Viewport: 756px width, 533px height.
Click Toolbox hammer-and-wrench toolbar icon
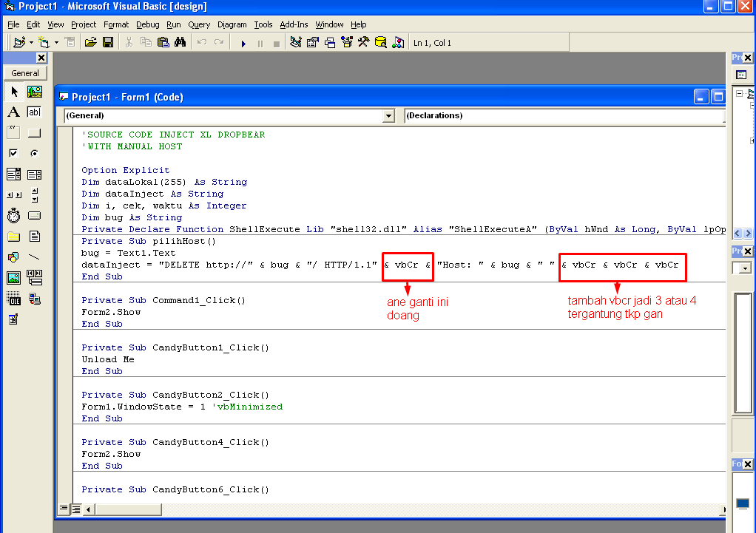(x=363, y=42)
